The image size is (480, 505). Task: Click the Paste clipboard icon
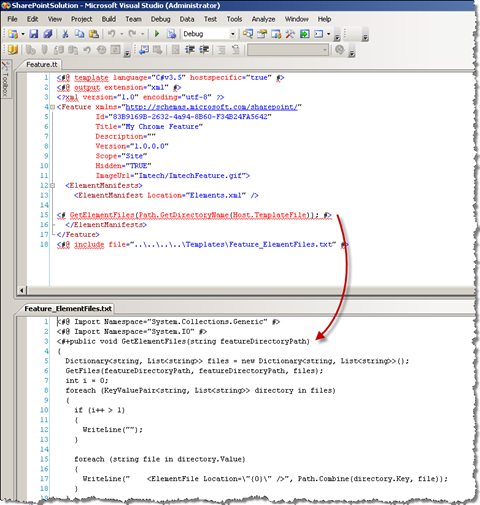pos(94,34)
